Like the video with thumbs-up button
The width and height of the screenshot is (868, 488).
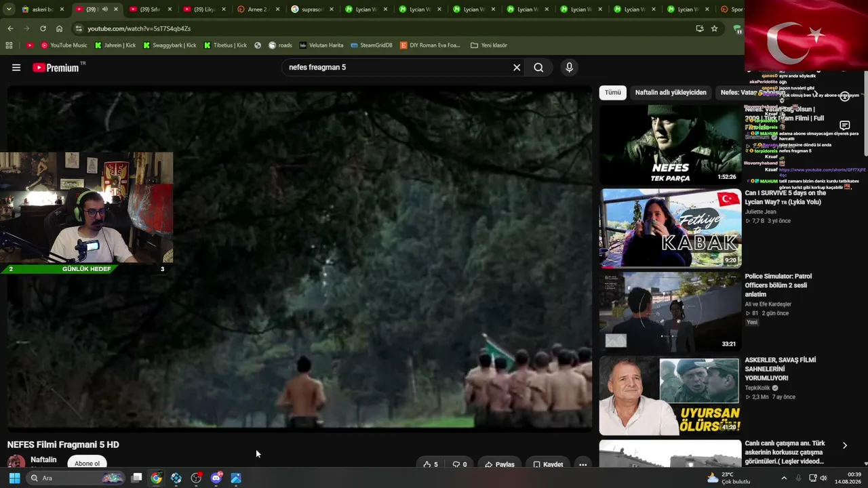coord(431,464)
